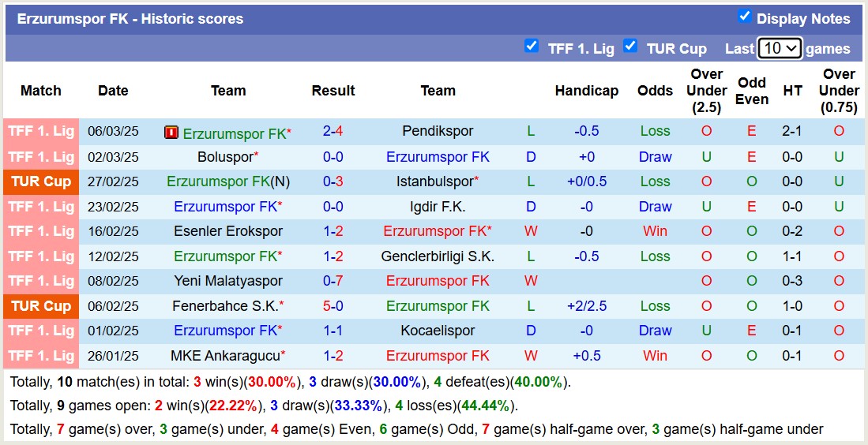Click Erzurumspor FK on the Boluspor row

pyautogui.click(x=438, y=157)
